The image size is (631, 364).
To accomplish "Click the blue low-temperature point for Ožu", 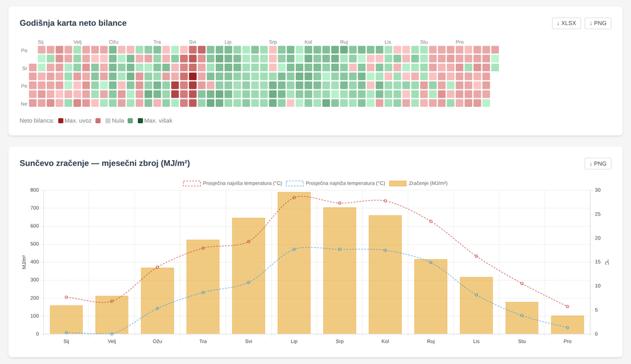I will (x=157, y=308).
